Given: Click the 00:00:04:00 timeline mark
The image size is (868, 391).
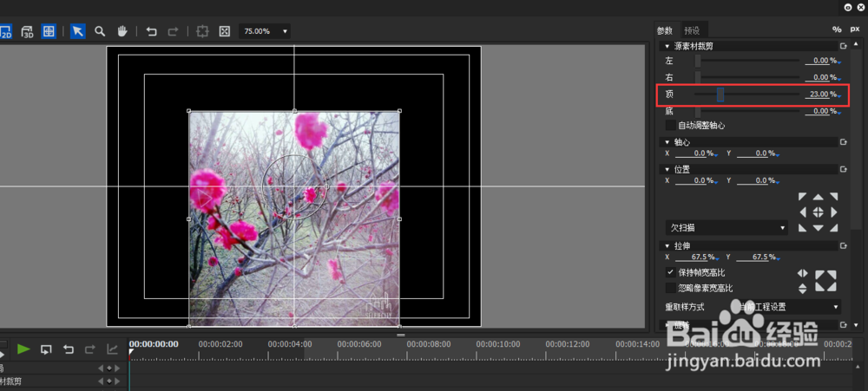Looking at the screenshot, I should [290, 344].
